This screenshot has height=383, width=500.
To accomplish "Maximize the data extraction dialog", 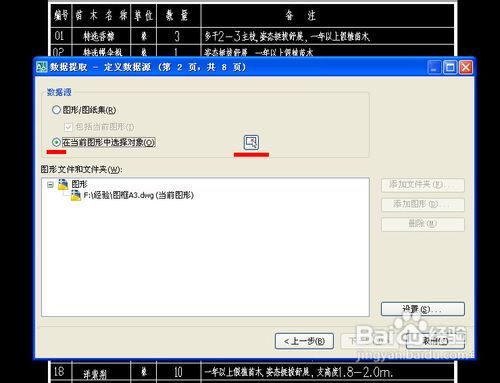I will tap(450, 67).
